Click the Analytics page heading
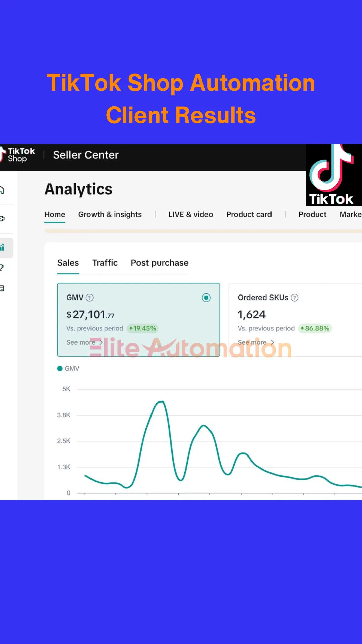This screenshot has height=644, width=362. pos(78,189)
